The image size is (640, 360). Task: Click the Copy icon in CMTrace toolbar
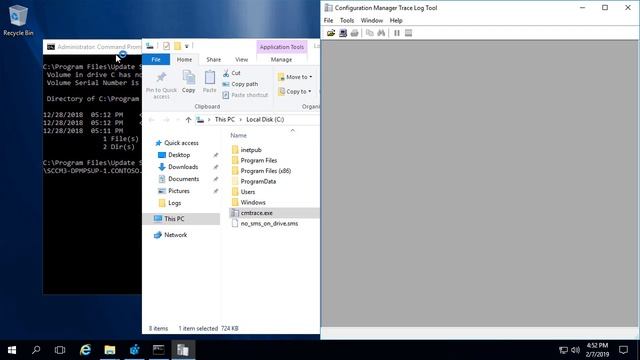[369, 33]
